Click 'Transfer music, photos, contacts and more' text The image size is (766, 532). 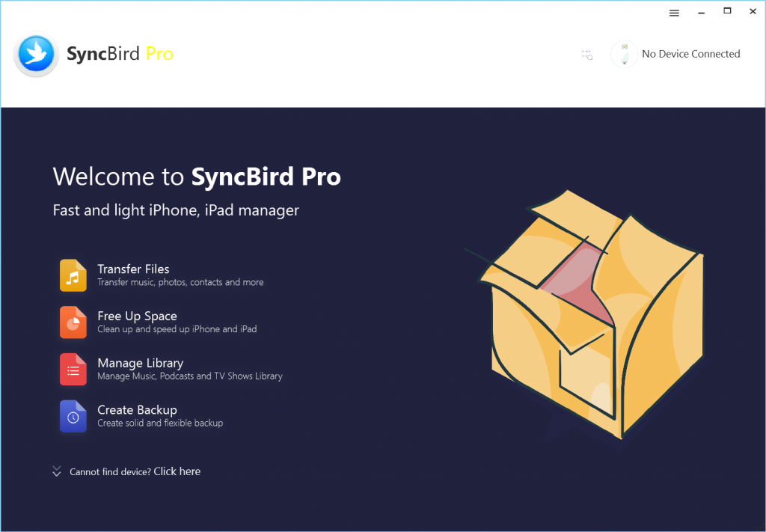(x=180, y=282)
